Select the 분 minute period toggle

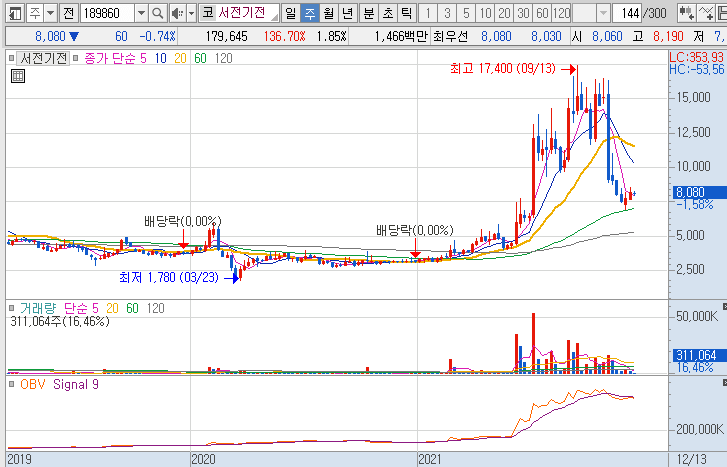tap(369, 13)
